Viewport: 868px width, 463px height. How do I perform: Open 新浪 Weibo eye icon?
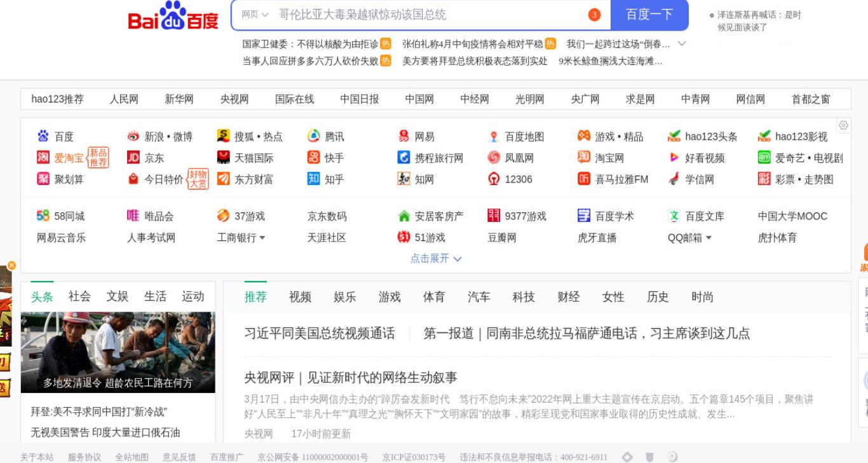coord(133,136)
